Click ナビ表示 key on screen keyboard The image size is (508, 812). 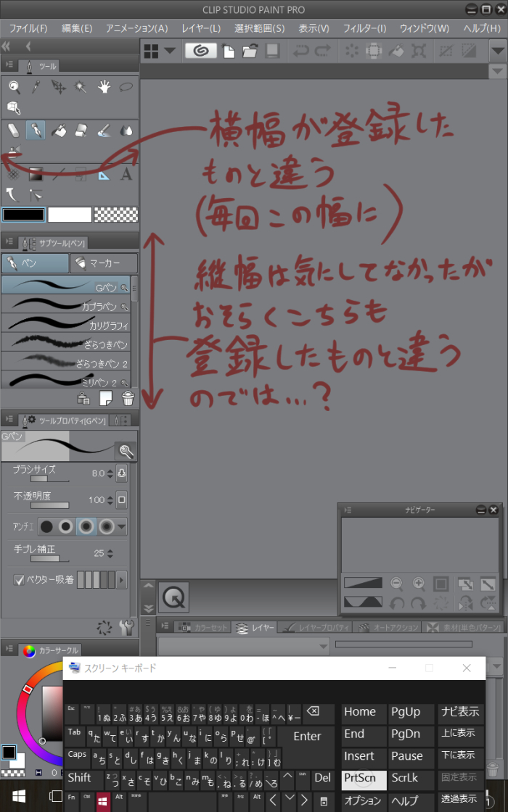pyautogui.click(x=460, y=712)
